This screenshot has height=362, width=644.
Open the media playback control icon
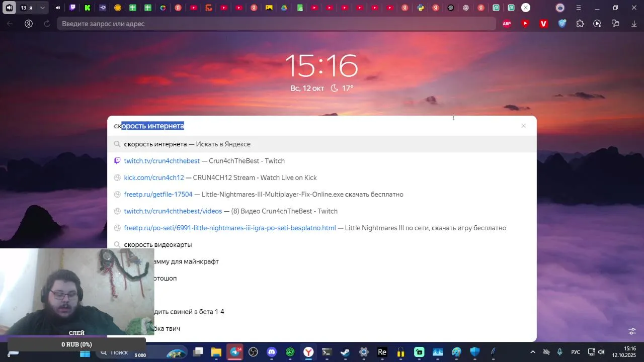(597, 24)
